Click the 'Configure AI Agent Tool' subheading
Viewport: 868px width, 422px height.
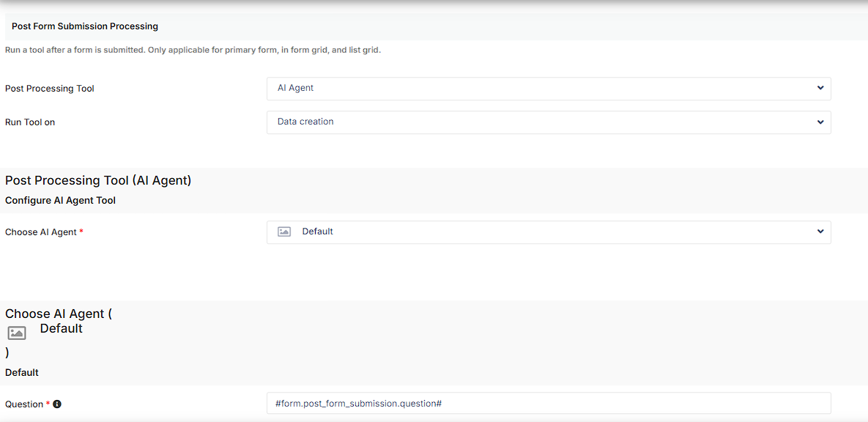(60, 200)
